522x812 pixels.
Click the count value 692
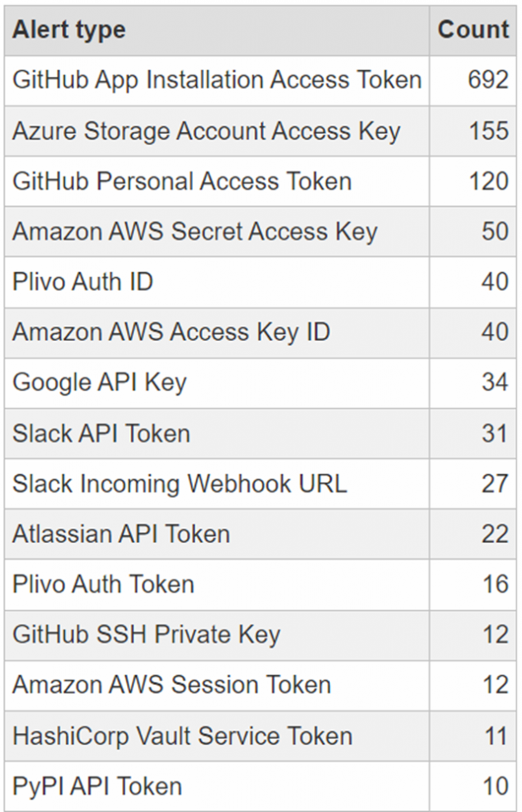pyautogui.click(x=488, y=80)
